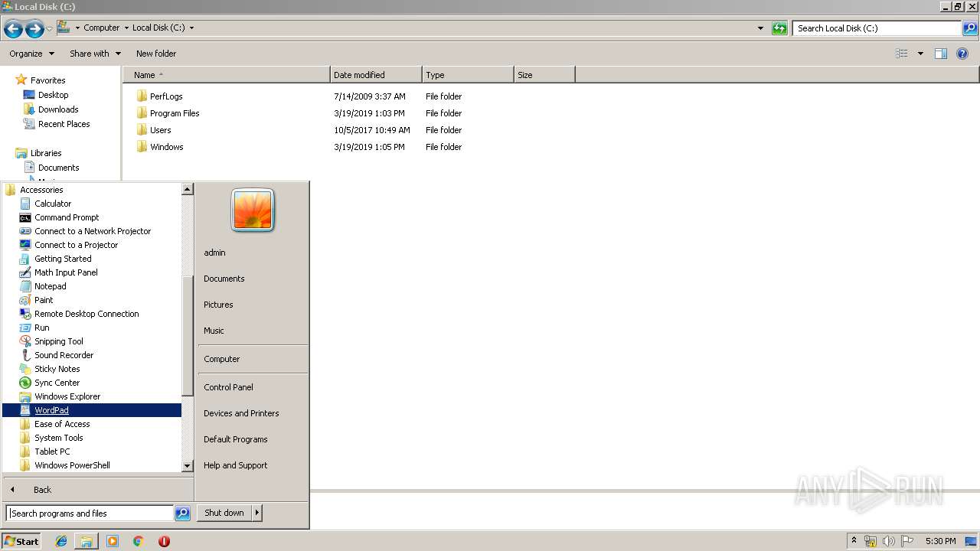Launch Math Input Panel
This screenshot has height=551, width=980.
point(66,272)
